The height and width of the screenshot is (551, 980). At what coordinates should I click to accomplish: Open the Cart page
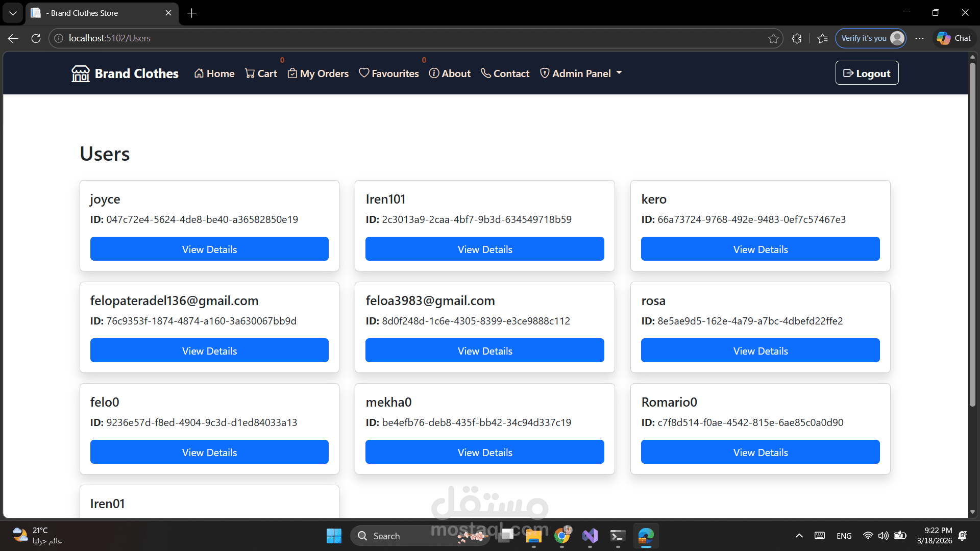(261, 73)
